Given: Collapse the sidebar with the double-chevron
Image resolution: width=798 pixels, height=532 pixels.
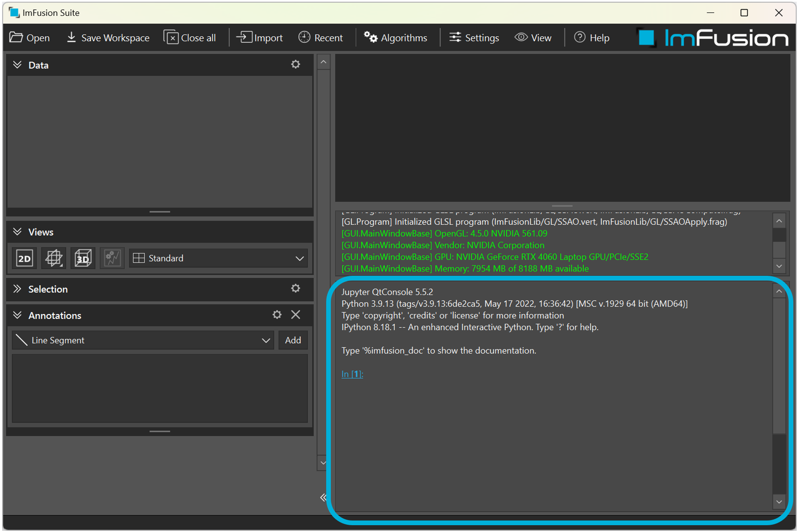Looking at the screenshot, I should [323, 498].
